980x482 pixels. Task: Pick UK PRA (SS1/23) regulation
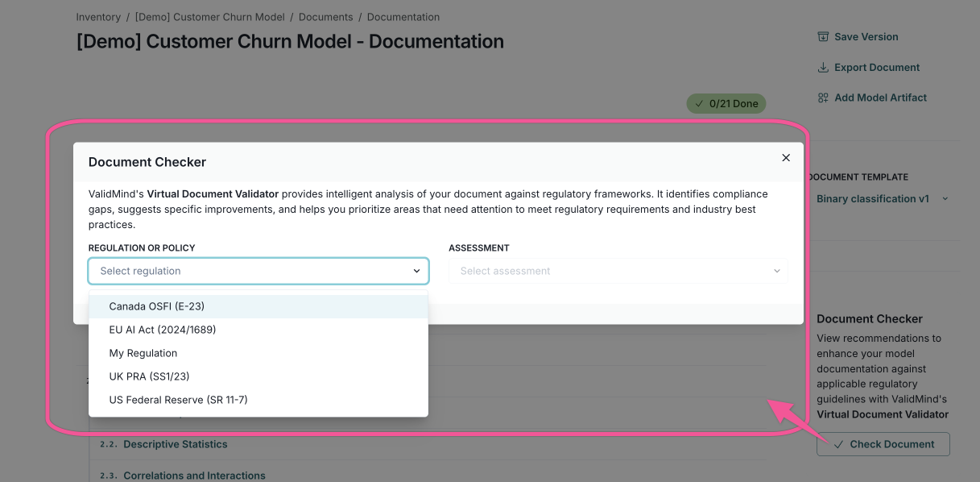point(150,376)
